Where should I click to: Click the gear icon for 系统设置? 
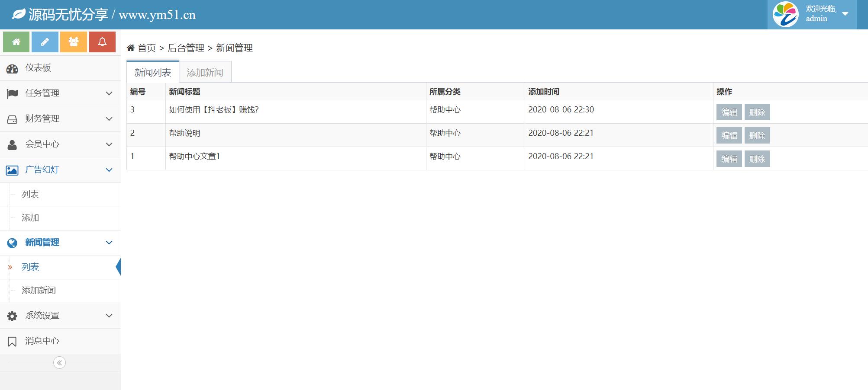click(12, 316)
